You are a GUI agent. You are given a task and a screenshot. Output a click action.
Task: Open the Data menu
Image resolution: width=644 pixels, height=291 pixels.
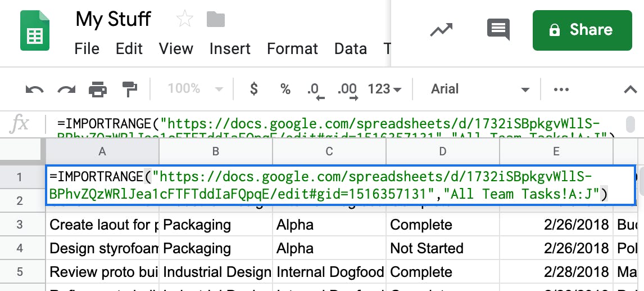coord(350,49)
